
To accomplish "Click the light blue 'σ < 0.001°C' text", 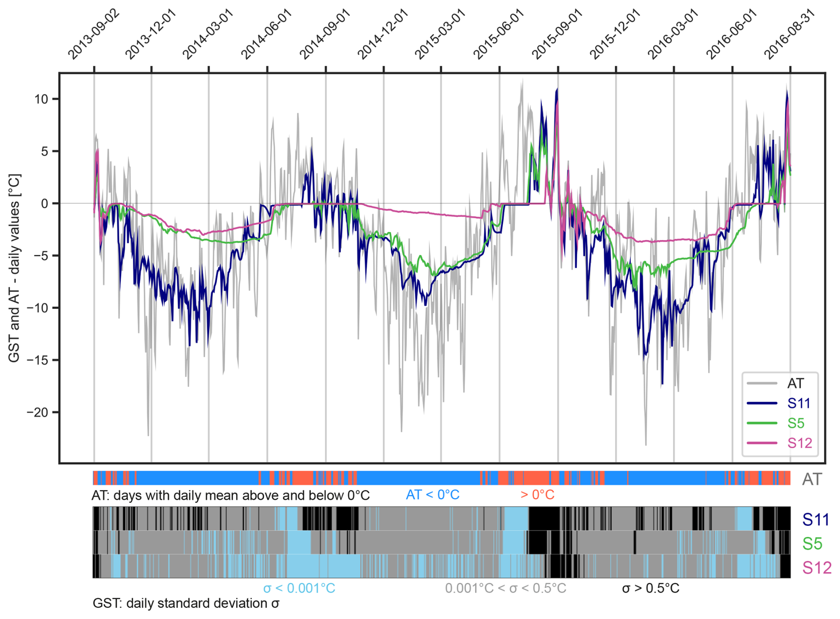I will tap(299, 588).
